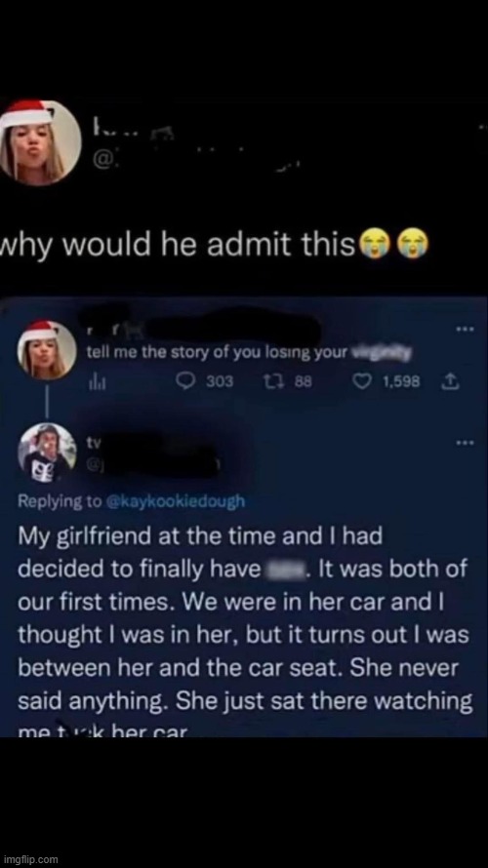Click the top Santa-hat profile picture
Viewport: 488px width, 868px height.
coord(40,142)
